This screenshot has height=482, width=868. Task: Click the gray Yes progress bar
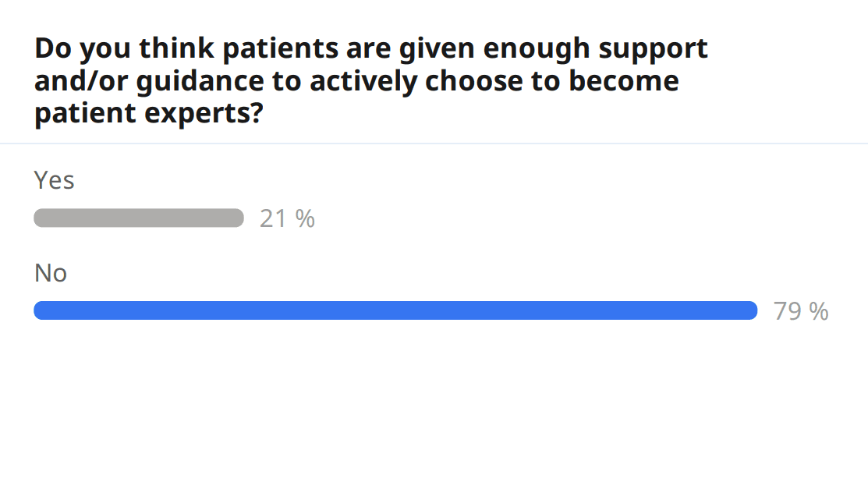click(139, 218)
